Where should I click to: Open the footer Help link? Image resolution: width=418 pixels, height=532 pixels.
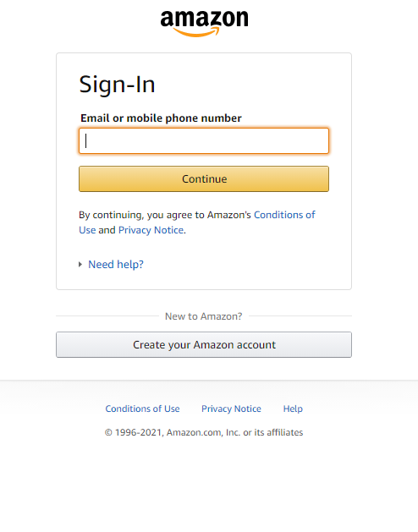tap(293, 409)
